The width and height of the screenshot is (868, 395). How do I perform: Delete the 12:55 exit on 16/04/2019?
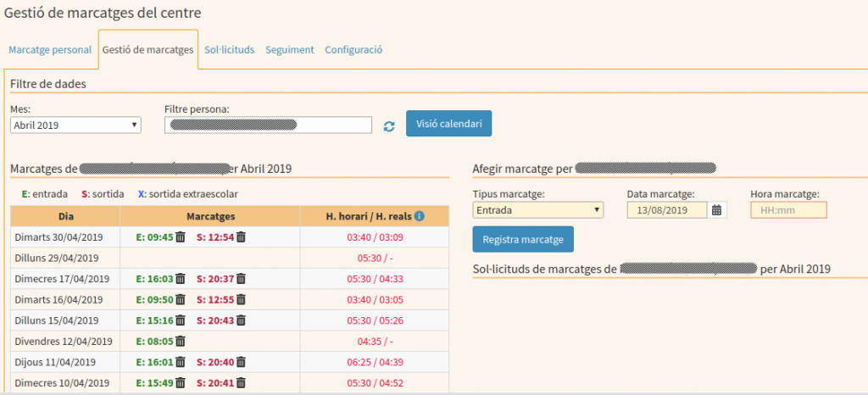click(x=241, y=299)
